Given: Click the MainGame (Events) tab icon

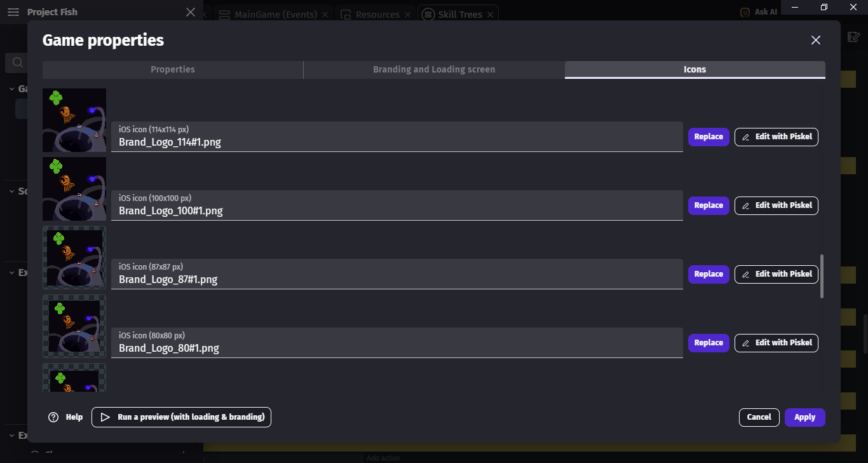Looking at the screenshot, I should (224, 15).
